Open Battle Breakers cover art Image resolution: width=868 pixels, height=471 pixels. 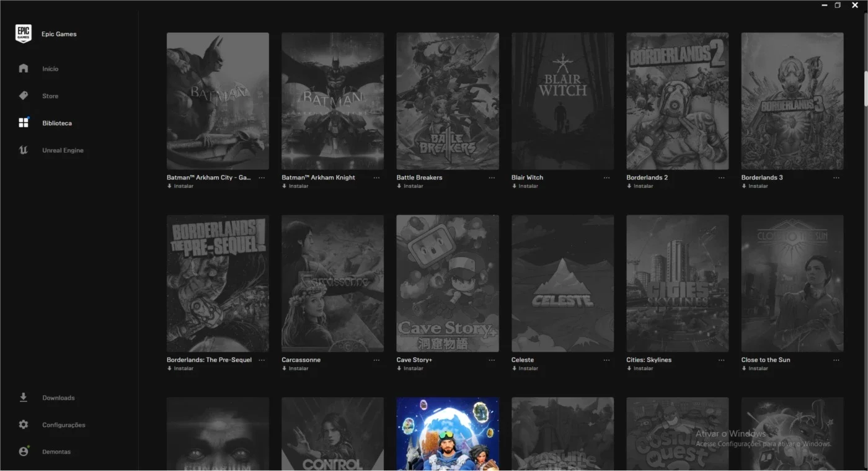point(448,101)
